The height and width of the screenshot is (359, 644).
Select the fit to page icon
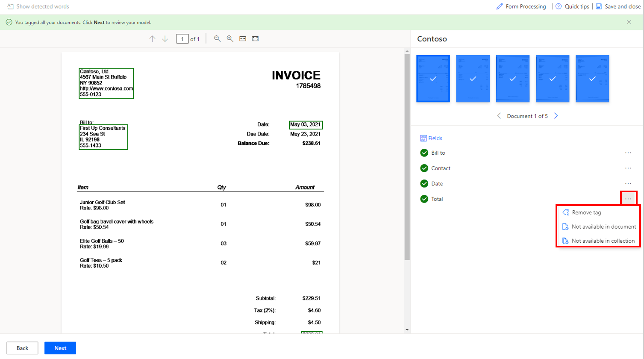coord(255,39)
